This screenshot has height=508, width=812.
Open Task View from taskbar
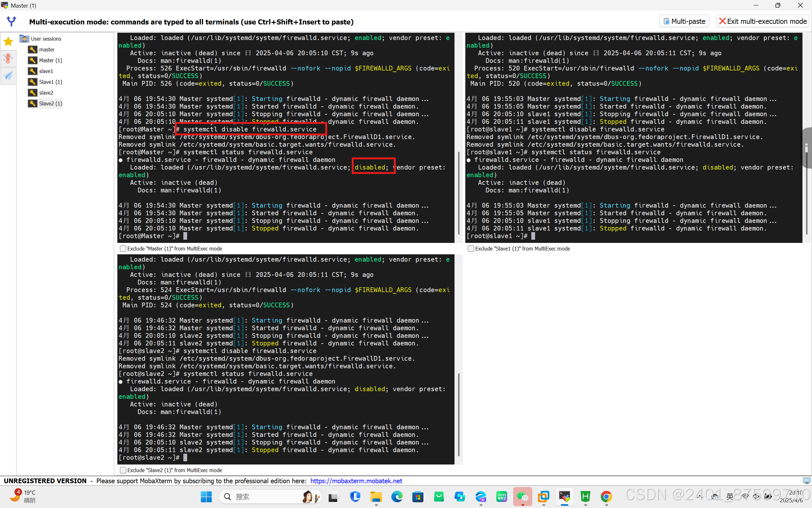click(x=334, y=497)
